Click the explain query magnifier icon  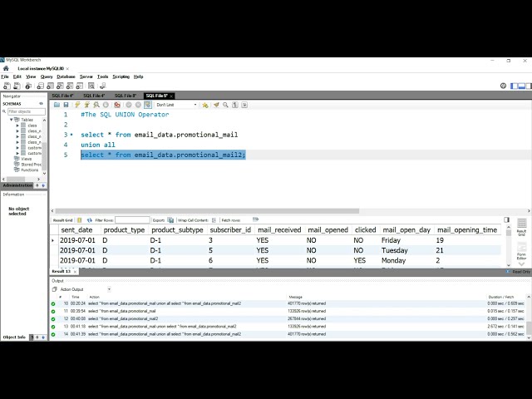point(96,105)
